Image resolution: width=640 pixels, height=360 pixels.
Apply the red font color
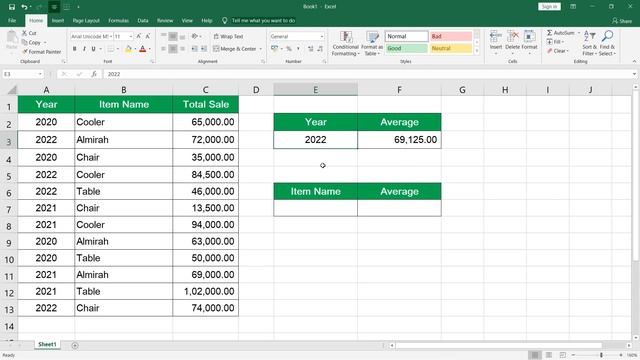pyautogui.click(x=142, y=49)
